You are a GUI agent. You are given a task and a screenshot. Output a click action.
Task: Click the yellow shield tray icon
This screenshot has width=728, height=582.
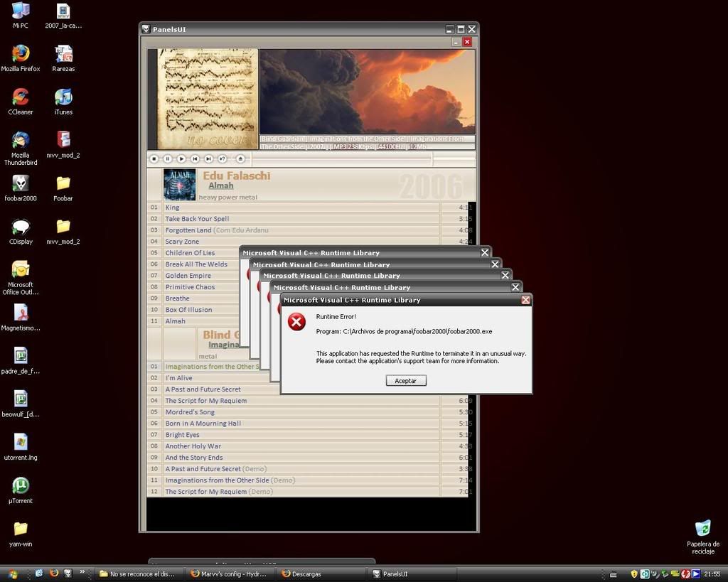[634, 574]
